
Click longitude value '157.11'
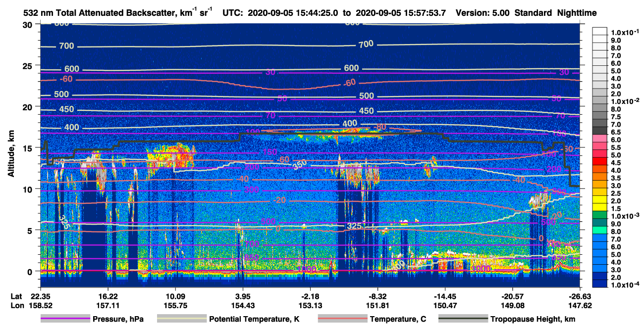tap(107, 305)
